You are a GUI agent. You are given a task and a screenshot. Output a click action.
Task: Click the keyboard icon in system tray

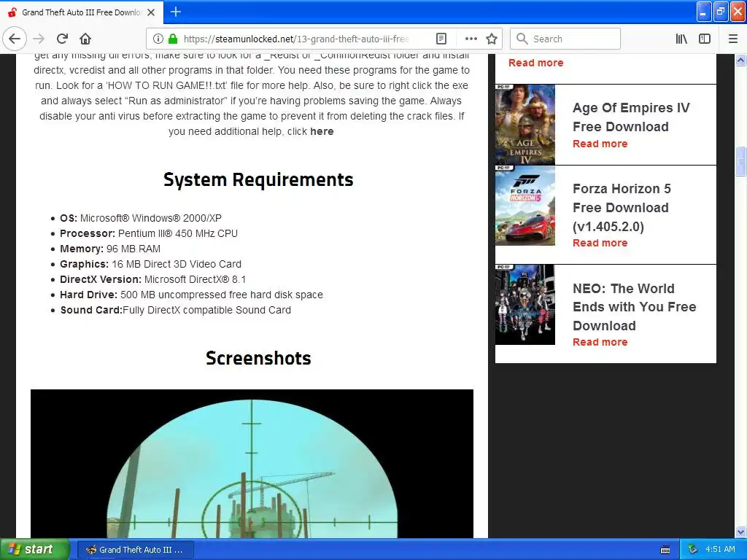pyautogui.click(x=665, y=550)
